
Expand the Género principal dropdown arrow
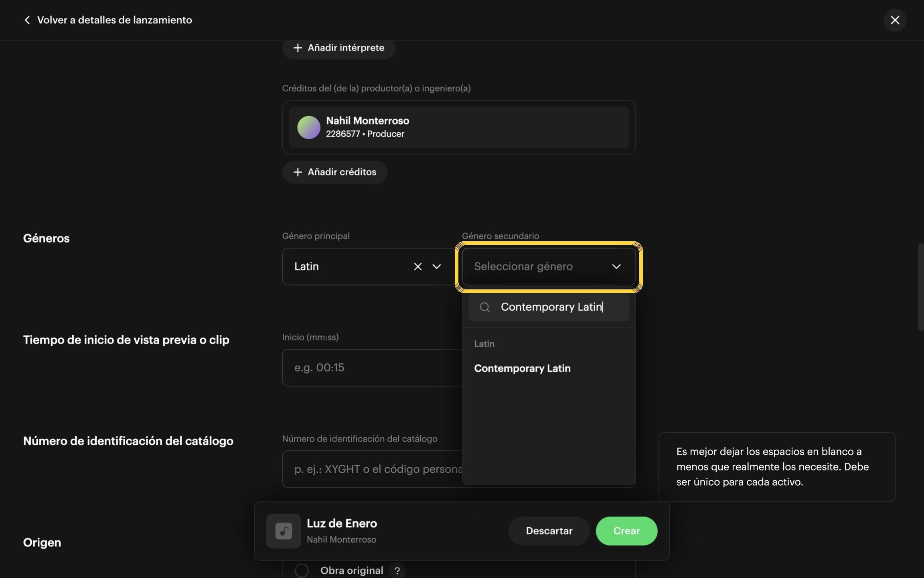click(437, 267)
